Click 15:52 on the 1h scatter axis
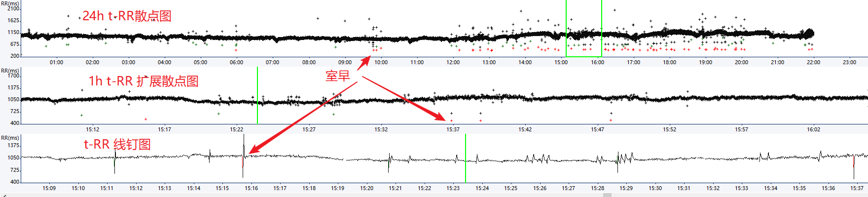Viewport: 868px width, 197px height. [x=670, y=129]
